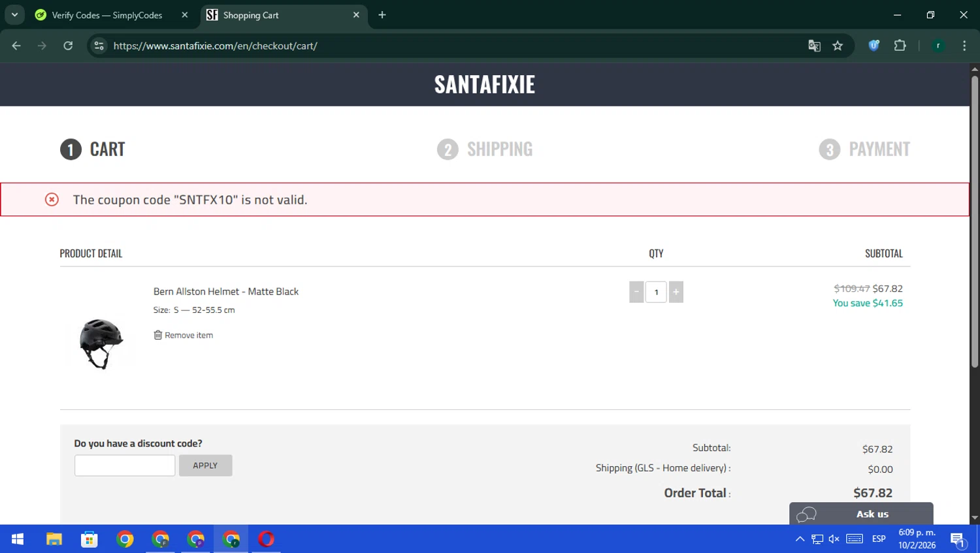Go to the Cart step
Screen dimensions: 980x553
pyautogui.click(x=93, y=149)
